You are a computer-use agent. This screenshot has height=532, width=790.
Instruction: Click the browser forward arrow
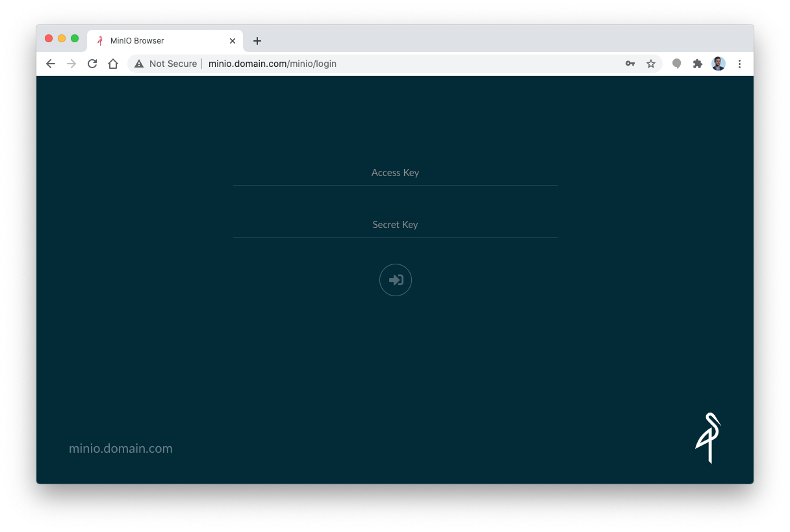71,64
